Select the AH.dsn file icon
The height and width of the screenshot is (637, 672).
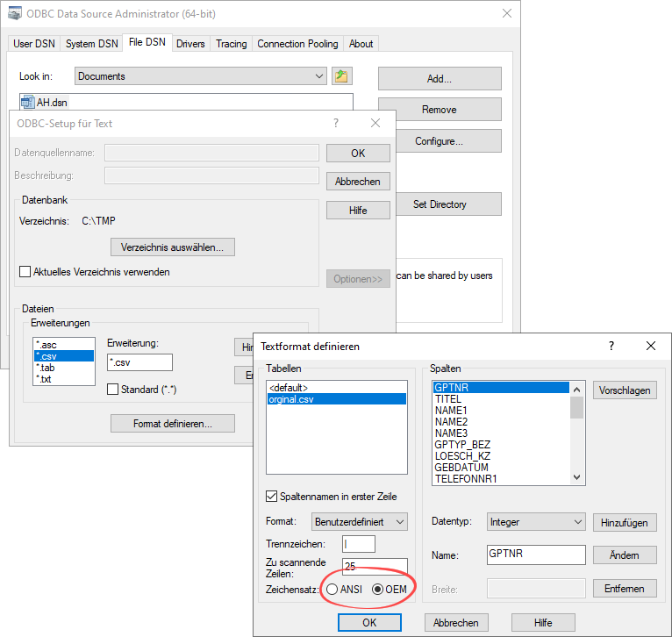tap(27, 103)
